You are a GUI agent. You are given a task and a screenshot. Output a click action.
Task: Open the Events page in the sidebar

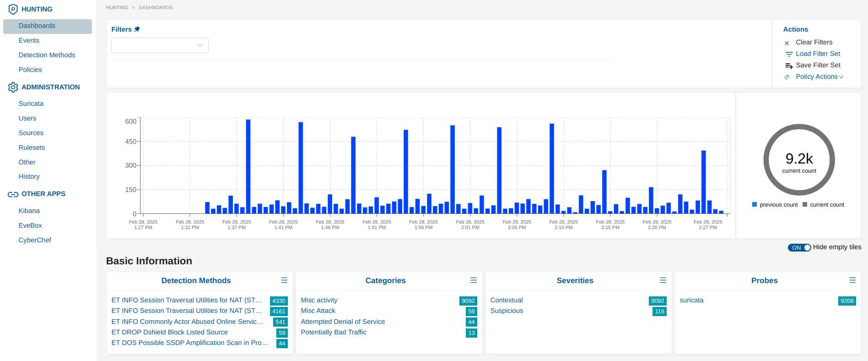(x=29, y=40)
